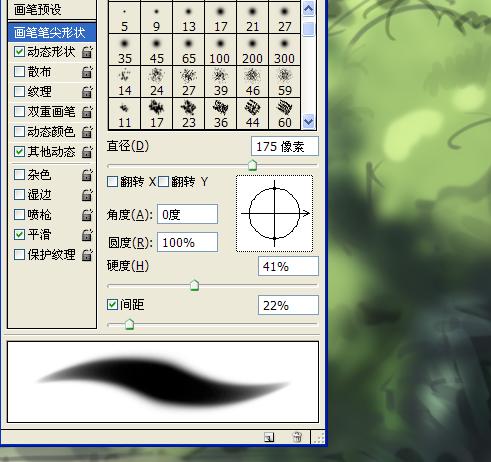491x462 pixels.
Task: Click the 硬度 hardness slider handle
Action: (194, 286)
